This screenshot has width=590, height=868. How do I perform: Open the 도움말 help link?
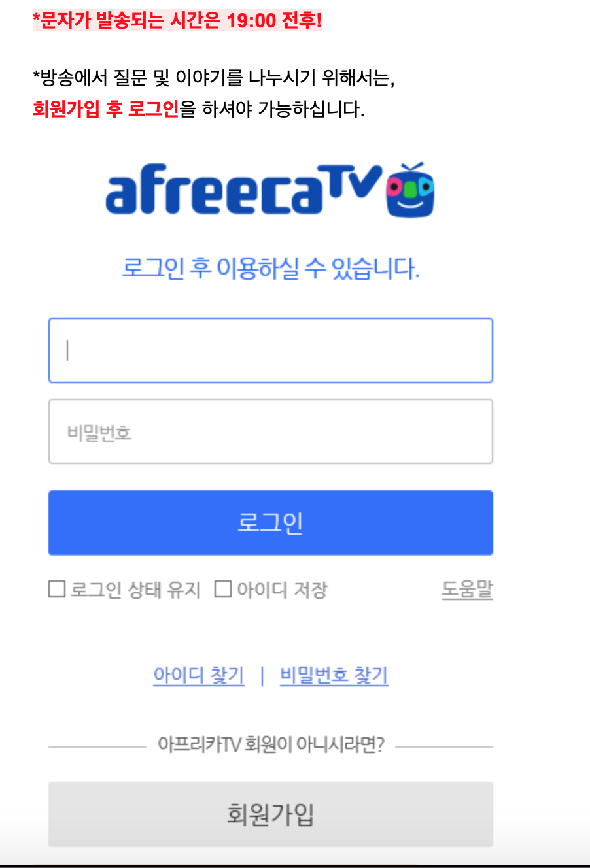pos(467,590)
